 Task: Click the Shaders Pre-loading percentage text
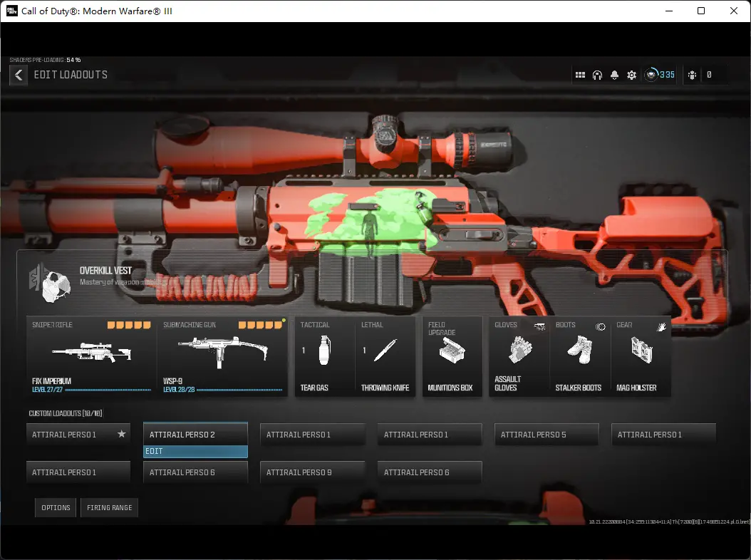45,60
